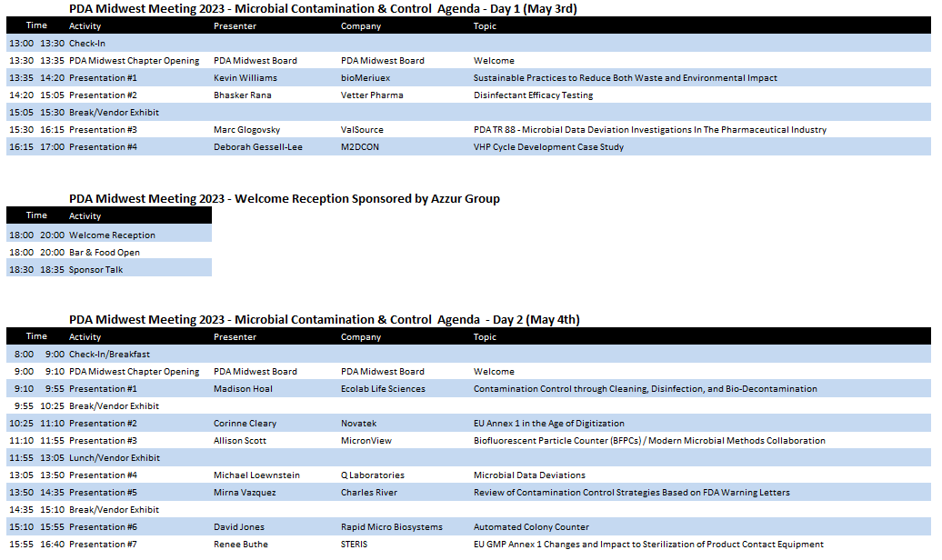
Task: Select the Day 1 Topic column header
Action: [x=485, y=26]
